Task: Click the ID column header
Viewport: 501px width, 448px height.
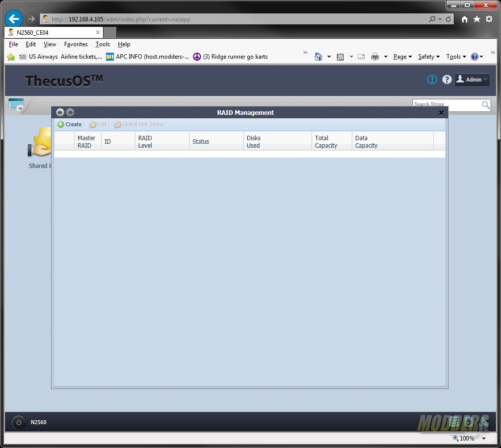Action: (x=118, y=141)
